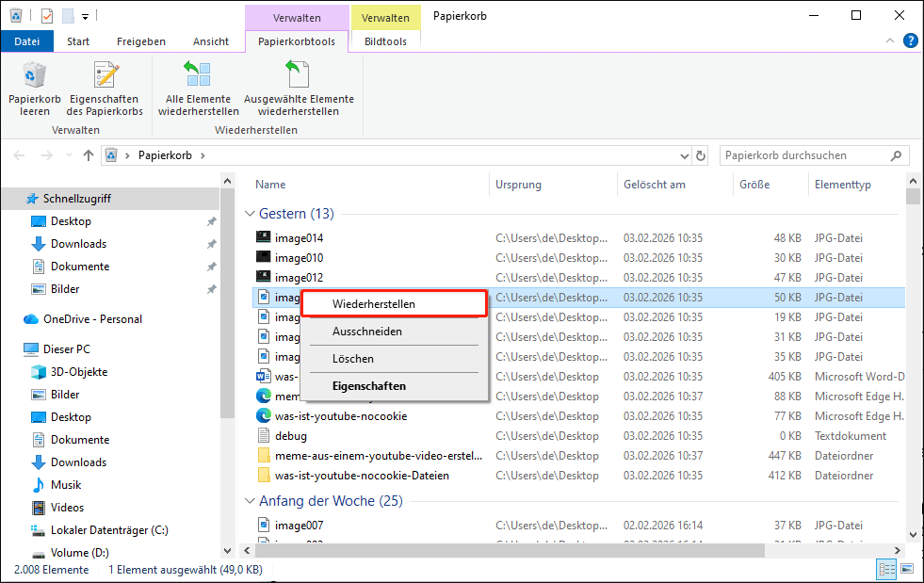The height and width of the screenshot is (583, 924).
Task: Refresh the folder view with the reload icon
Action: point(701,155)
